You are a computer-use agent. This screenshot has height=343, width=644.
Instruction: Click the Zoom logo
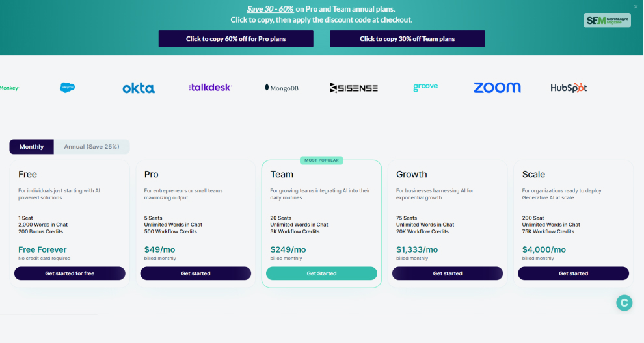[497, 88]
